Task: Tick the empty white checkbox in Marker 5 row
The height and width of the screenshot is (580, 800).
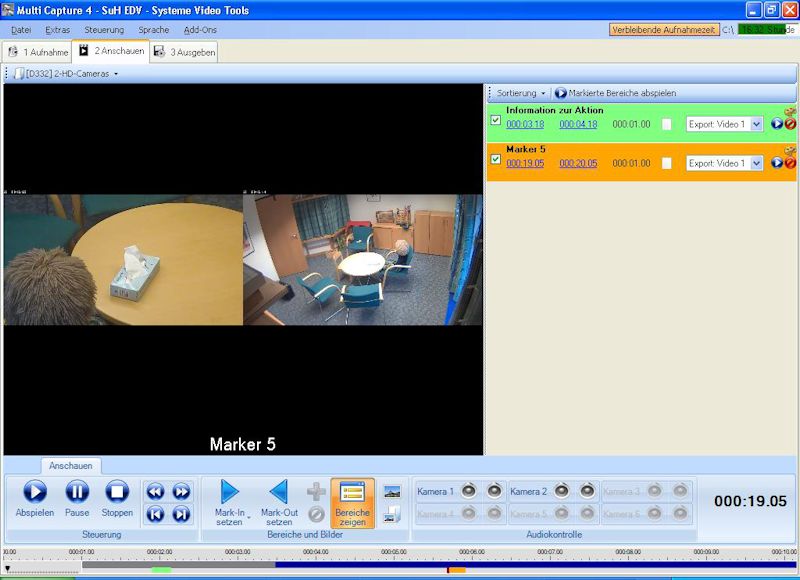Action: click(x=667, y=163)
